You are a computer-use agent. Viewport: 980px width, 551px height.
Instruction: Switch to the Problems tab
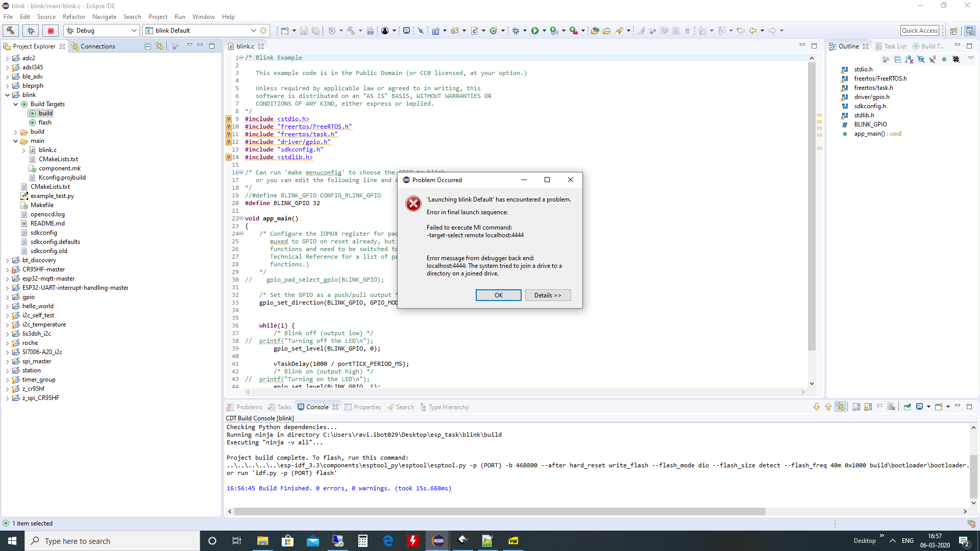pos(244,407)
